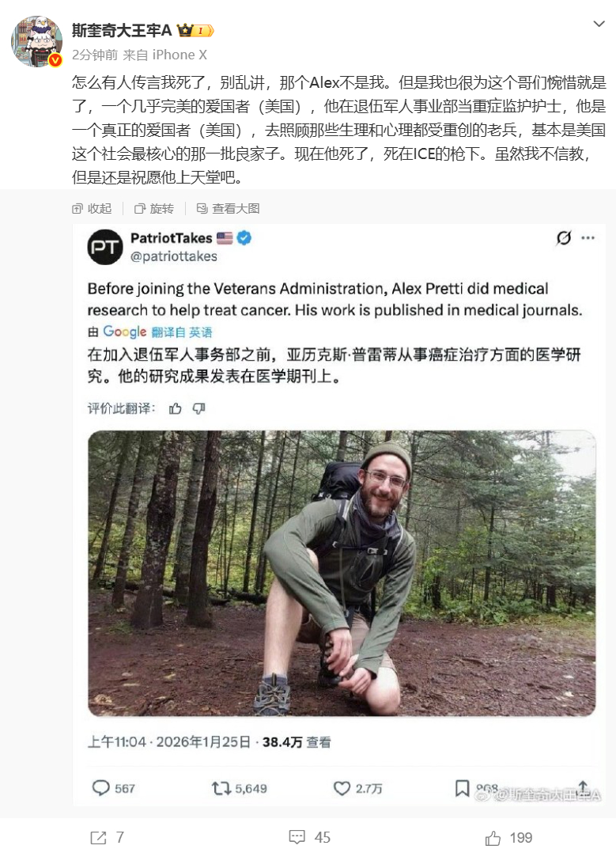This screenshot has height=853, width=616.
Task: Open the poster's profile avatar
Action: tap(37, 41)
